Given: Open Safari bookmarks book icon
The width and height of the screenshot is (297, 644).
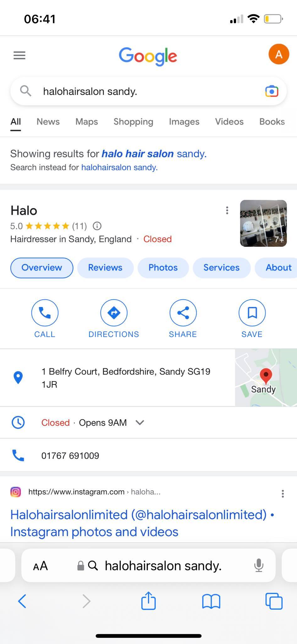Looking at the screenshot, I should pyautogui.click(x=211, y=601).
